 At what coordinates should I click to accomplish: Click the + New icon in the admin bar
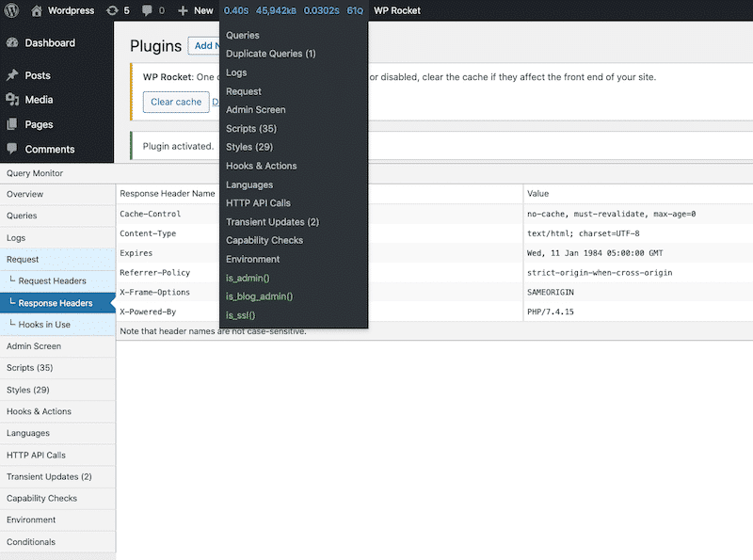pos(184,10)
